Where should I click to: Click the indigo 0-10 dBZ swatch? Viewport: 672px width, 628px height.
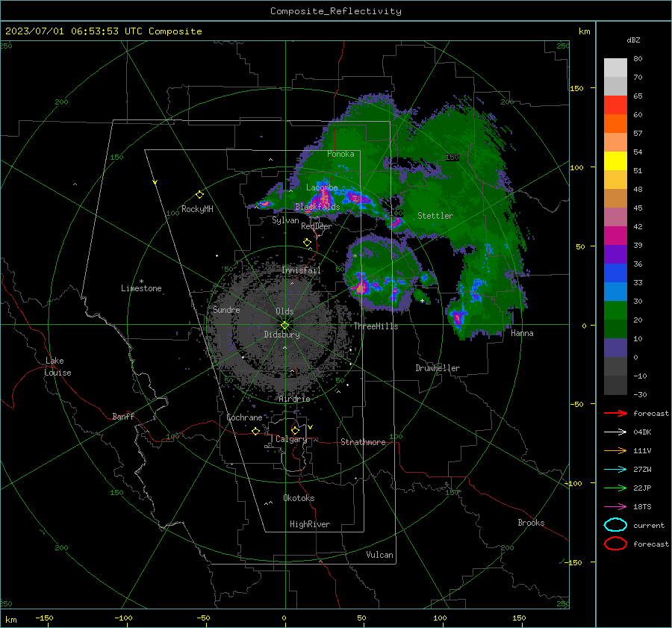(615, 348)
